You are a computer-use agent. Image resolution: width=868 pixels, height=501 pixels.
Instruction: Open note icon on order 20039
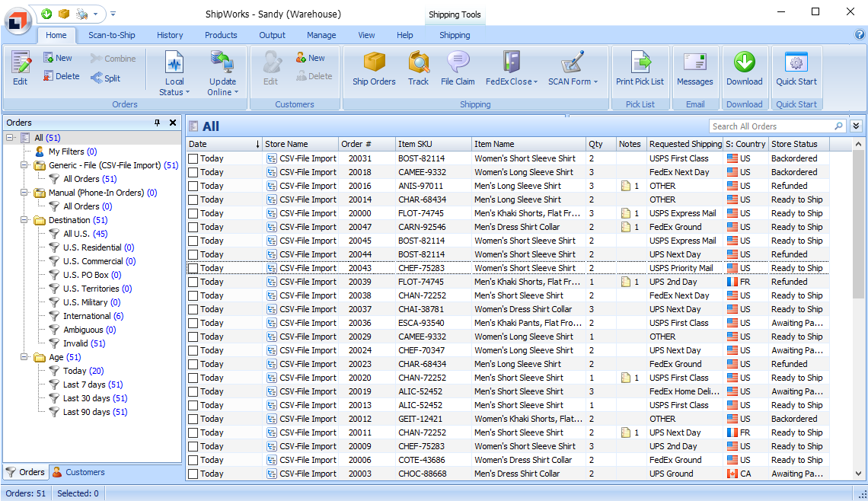(x=626, y=282)
